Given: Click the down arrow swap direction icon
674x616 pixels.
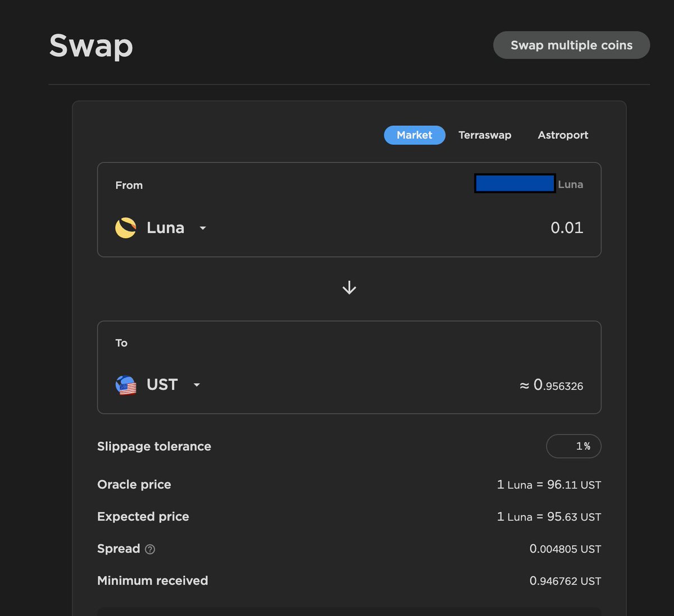Looking at the screenshot, I should [x=349, y=288].
